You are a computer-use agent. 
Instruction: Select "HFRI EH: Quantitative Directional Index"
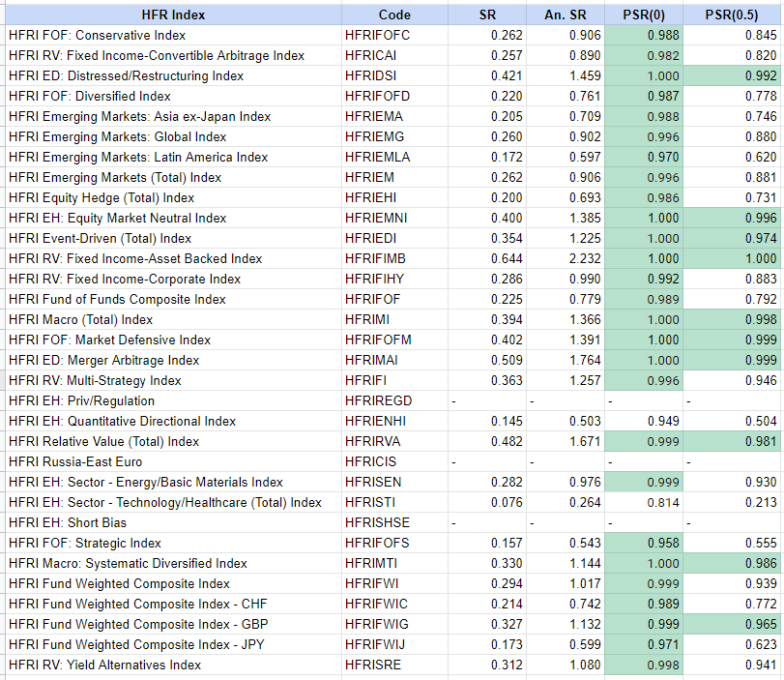pyautogui.click(x=173, y=422)
